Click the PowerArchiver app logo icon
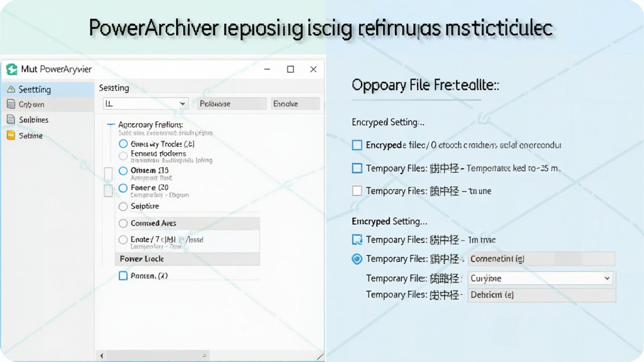644x362 pixels. coord(12,69)
